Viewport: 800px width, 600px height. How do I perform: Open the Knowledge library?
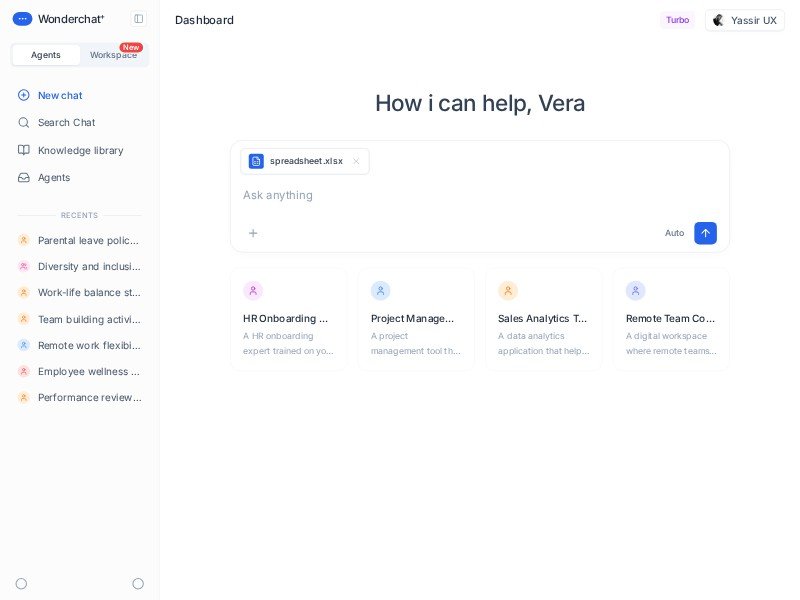coord(80,150)
